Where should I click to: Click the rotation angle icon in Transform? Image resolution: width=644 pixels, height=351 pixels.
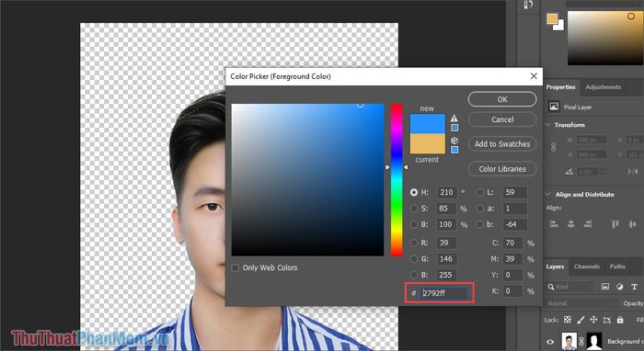(x=569, y=172)
